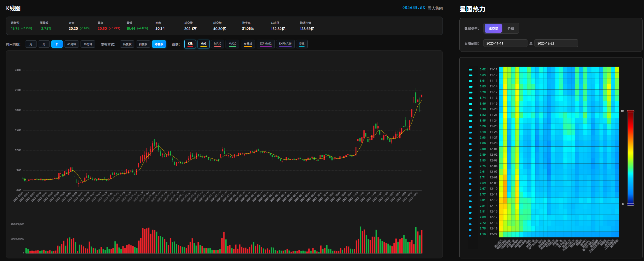Select 不复权 adjustment mode

[159, 44]
